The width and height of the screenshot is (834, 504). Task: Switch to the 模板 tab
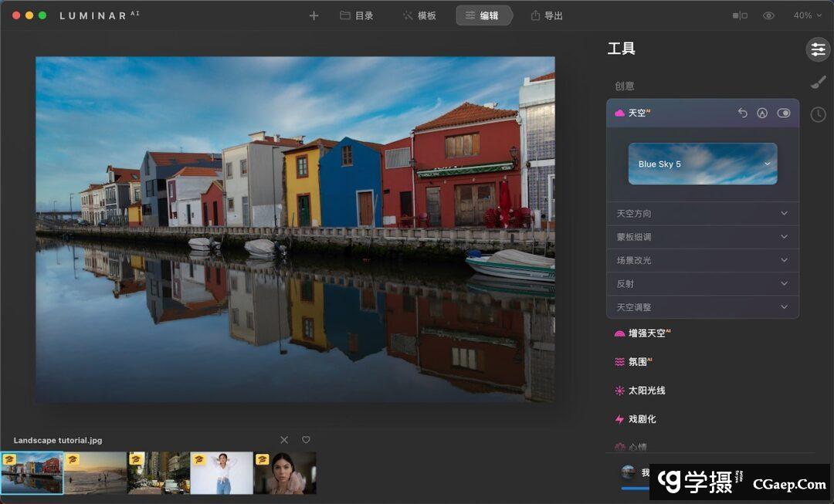click(419, 15)
